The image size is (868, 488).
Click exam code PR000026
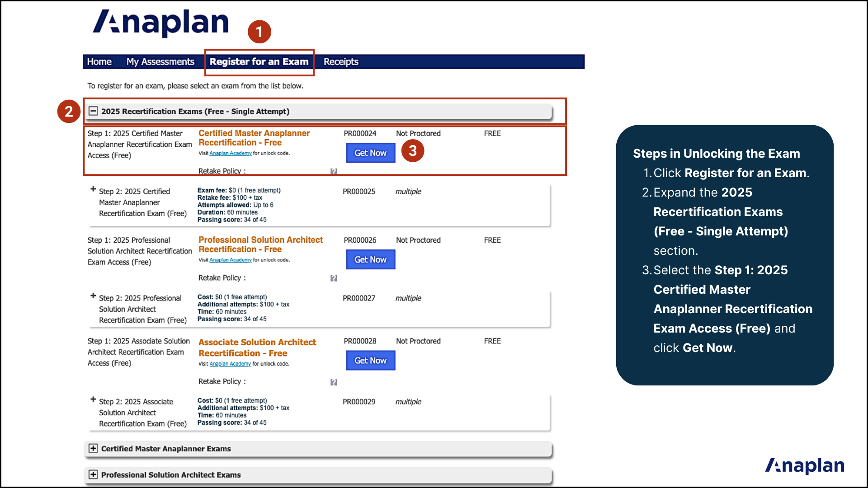click(x=360, y=240)
